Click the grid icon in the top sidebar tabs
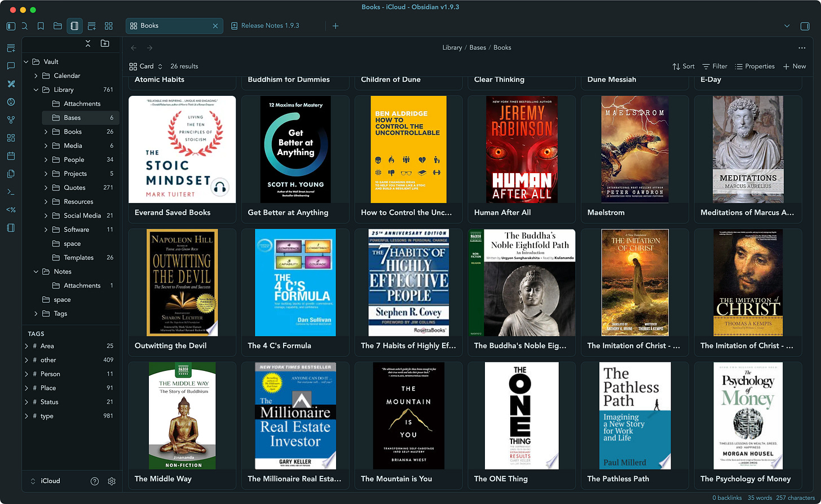821x504 pixels. 109,26
